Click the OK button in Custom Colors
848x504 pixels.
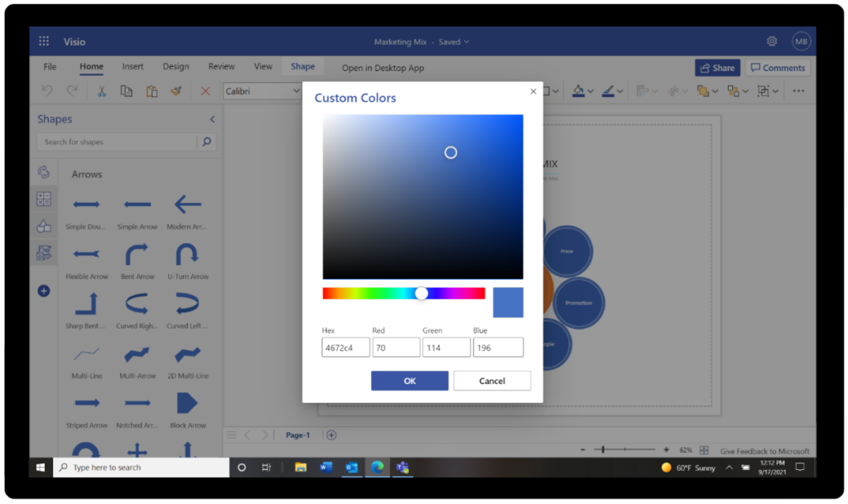coord(409,381)
